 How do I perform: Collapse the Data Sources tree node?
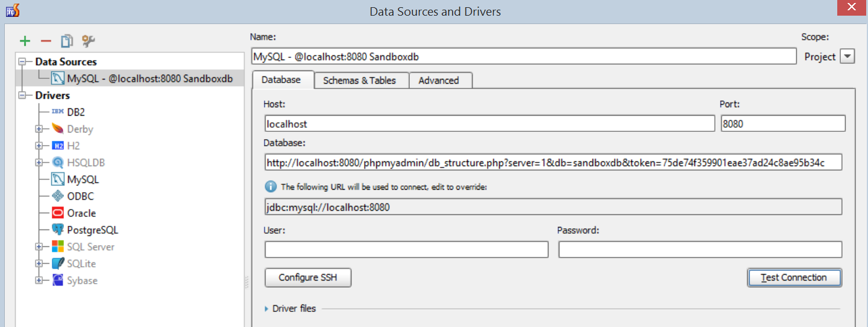click(22, 61)
